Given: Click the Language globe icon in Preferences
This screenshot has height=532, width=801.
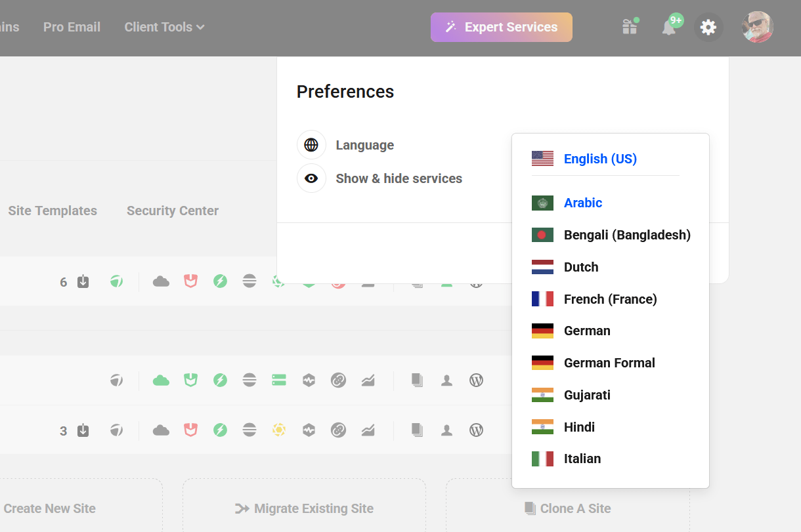Looking at the screenshot, I should 311,144.
